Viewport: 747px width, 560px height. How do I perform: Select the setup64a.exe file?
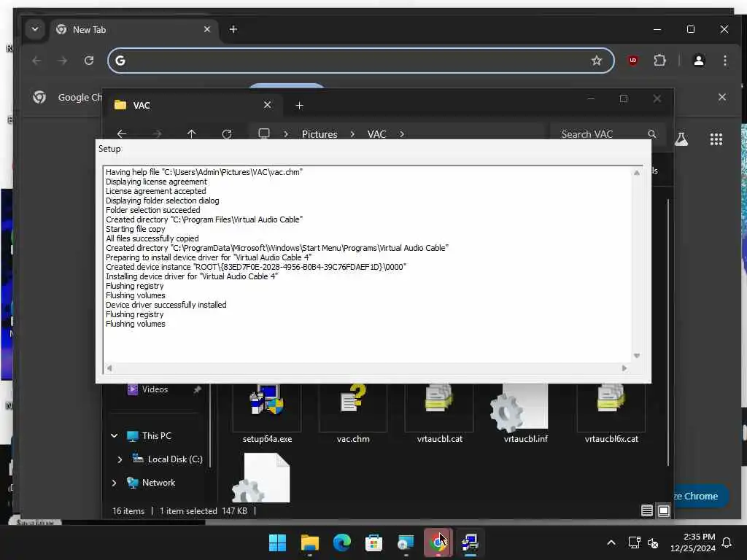click(267, 414)
